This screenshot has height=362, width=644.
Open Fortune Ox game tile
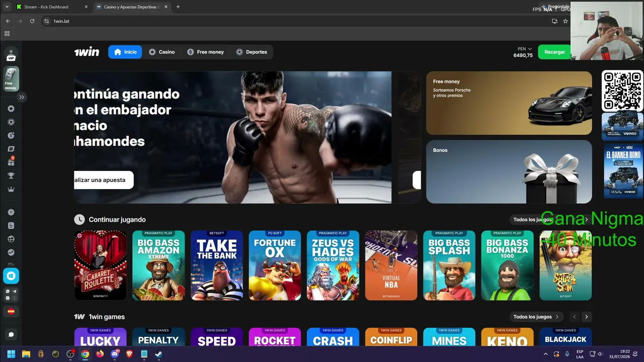tap(275, 265)
